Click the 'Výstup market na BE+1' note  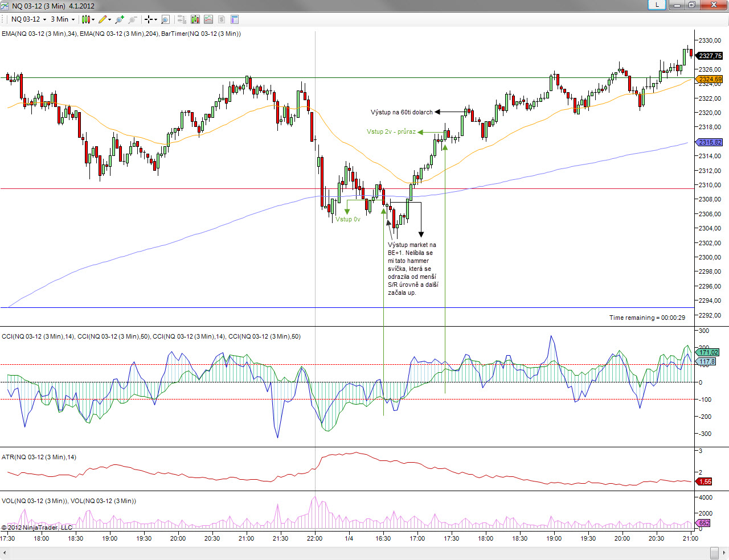coord(413,269)
